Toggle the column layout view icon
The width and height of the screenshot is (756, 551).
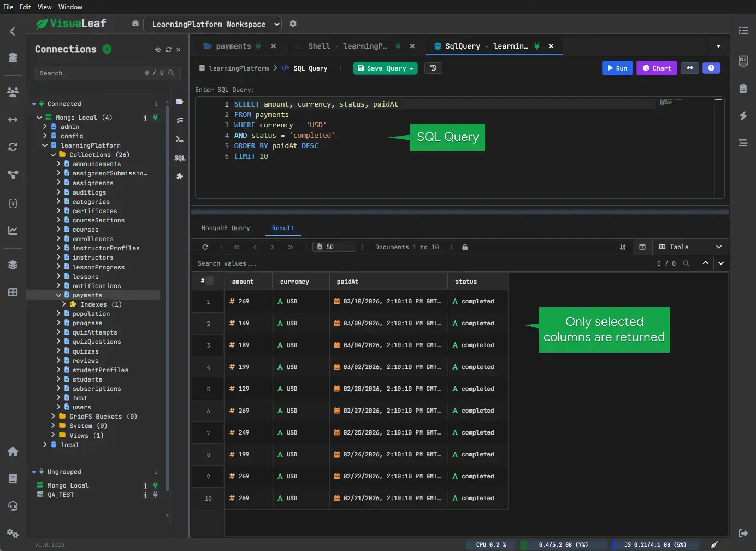(642, 247)
